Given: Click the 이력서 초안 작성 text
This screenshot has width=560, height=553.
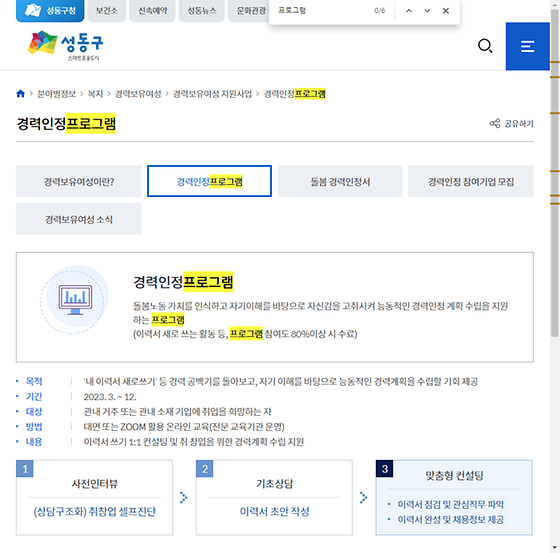Looking at the screenshot, I should (x=274, y=512).
